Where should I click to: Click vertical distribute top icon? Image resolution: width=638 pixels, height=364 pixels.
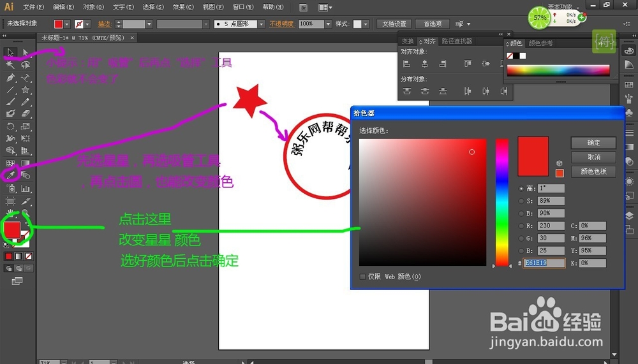tap(406, 91)
